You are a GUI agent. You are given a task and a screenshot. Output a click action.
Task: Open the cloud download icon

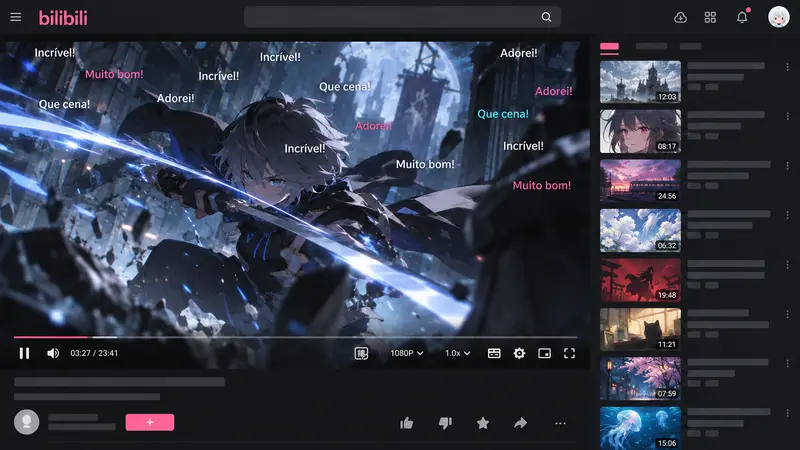pos(680,18)
